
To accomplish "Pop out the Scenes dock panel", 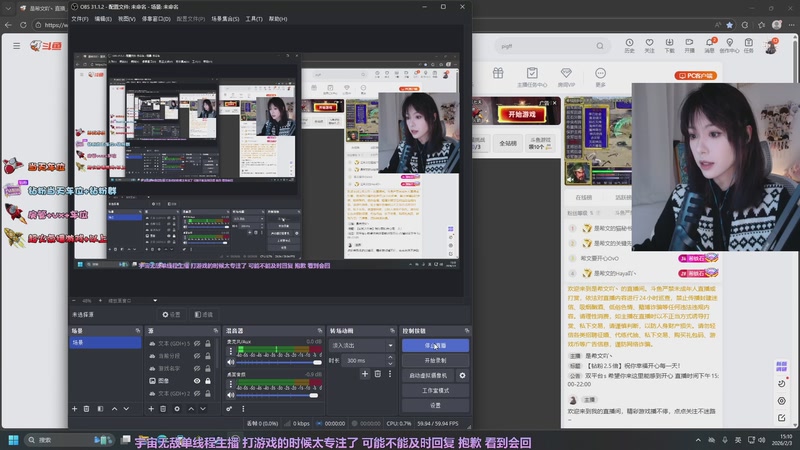I will click(138, 331).
